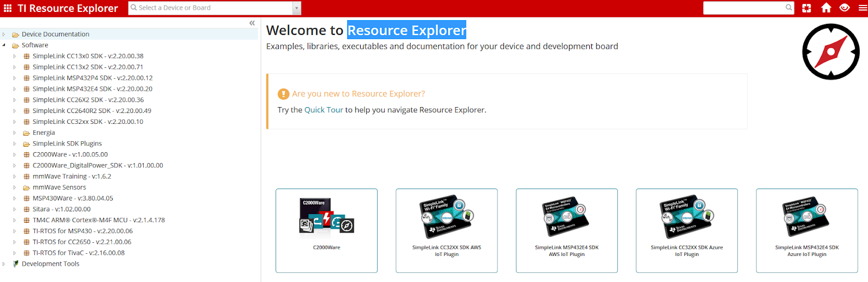Image resolution: width=868 pixels, height=282 pixels.
Task: Go to the Home icon in header
Action: (x=826, y=8)
